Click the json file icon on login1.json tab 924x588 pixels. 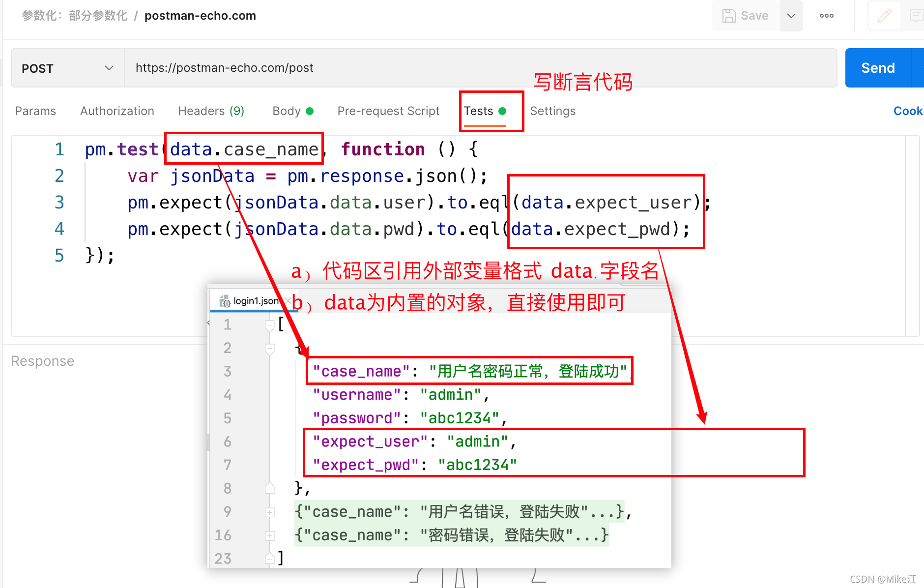point(225,301)
